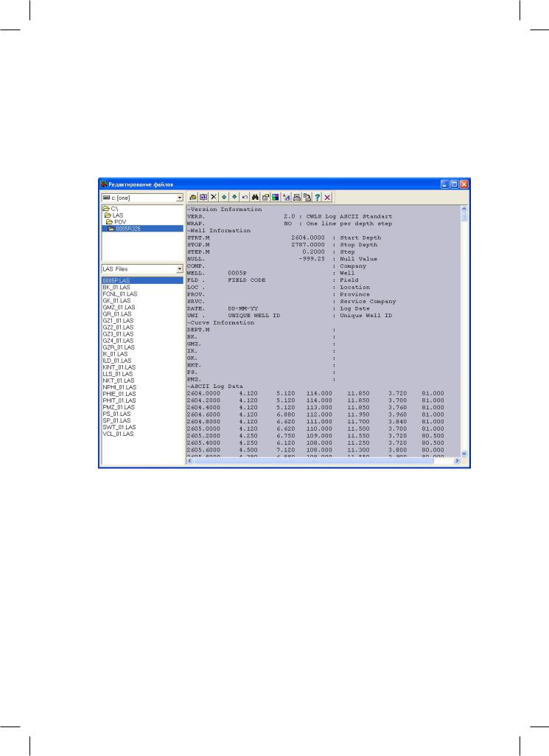549x756 pixels.
Task: Select file GK_01.LAS
Action: (116, 301)
